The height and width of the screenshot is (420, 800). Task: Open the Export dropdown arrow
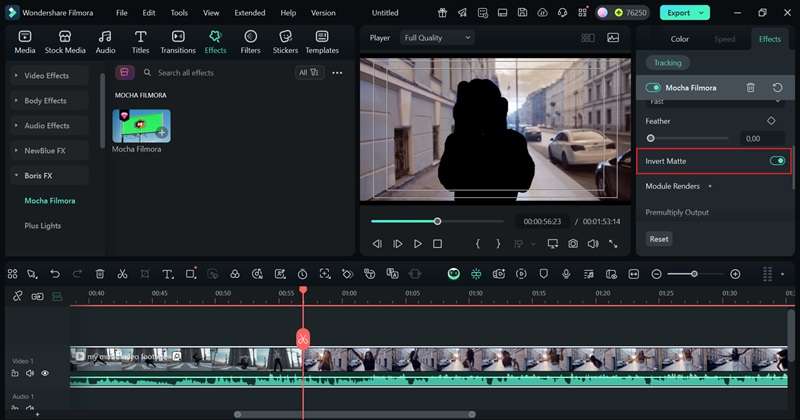point(702,13)
